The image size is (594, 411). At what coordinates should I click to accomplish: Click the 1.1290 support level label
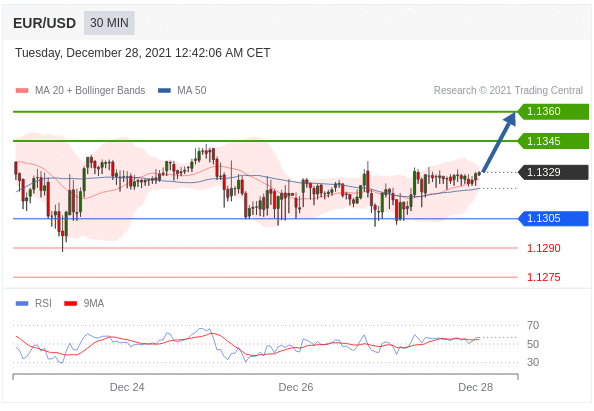[x=544, y=248]
